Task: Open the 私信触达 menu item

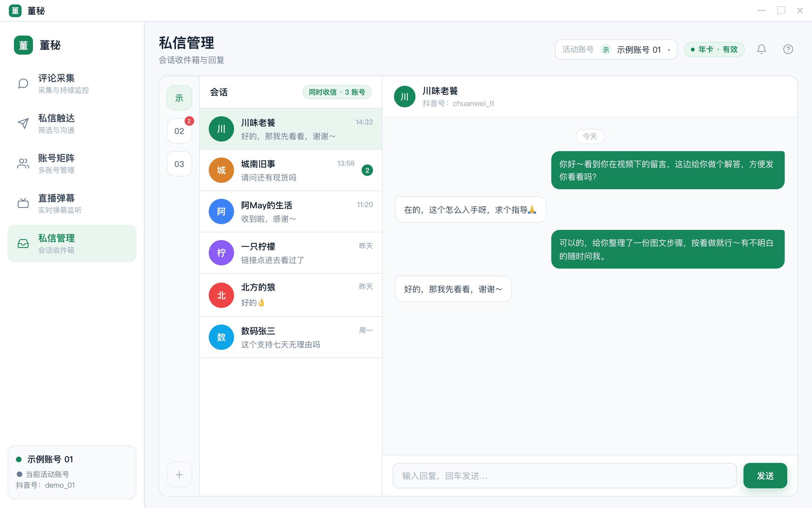Action: [x=72, y=124]
